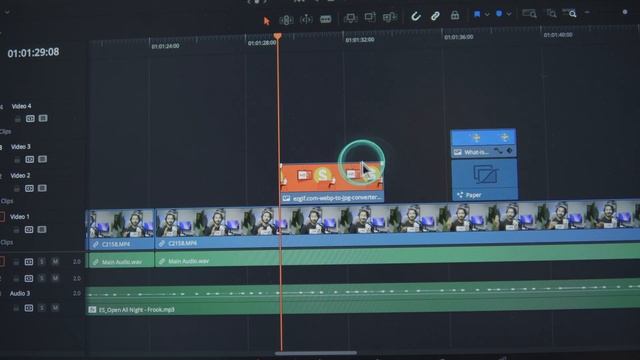This screenshot has width=640, height=360.
Task: Toggle Auto Select on Main Audio track
Action: pyautogui.click(x=29, y=262)
